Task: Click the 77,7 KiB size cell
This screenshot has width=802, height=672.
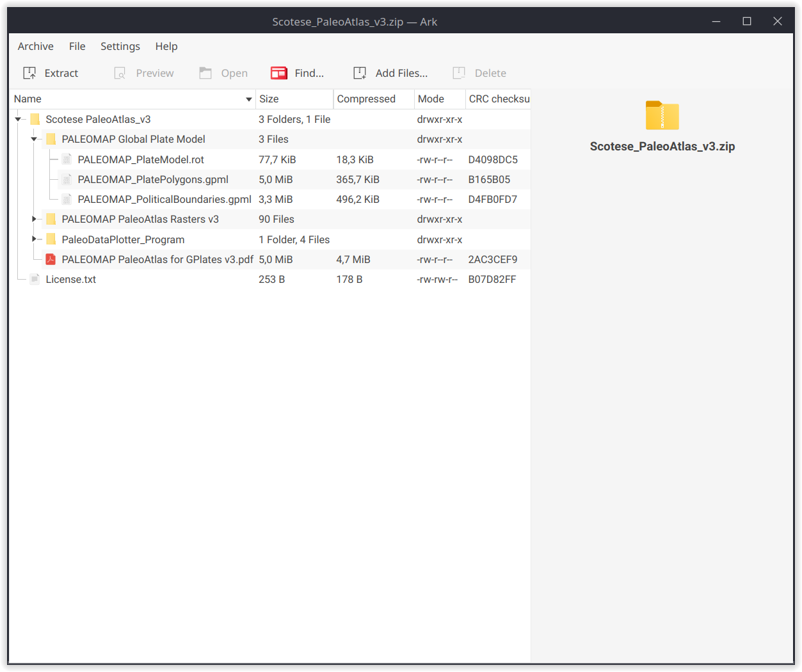Action: 277,159
